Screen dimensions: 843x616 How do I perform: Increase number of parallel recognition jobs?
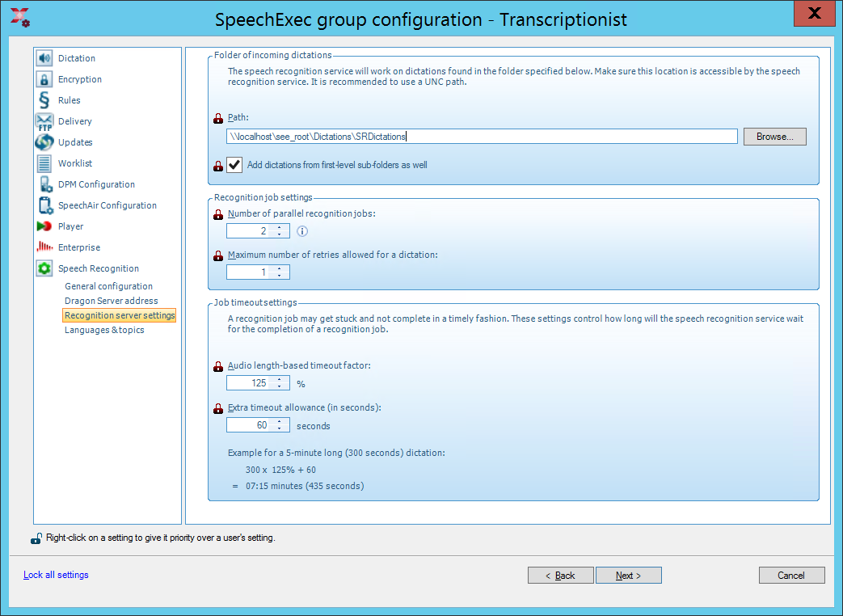tap(279, 228)
